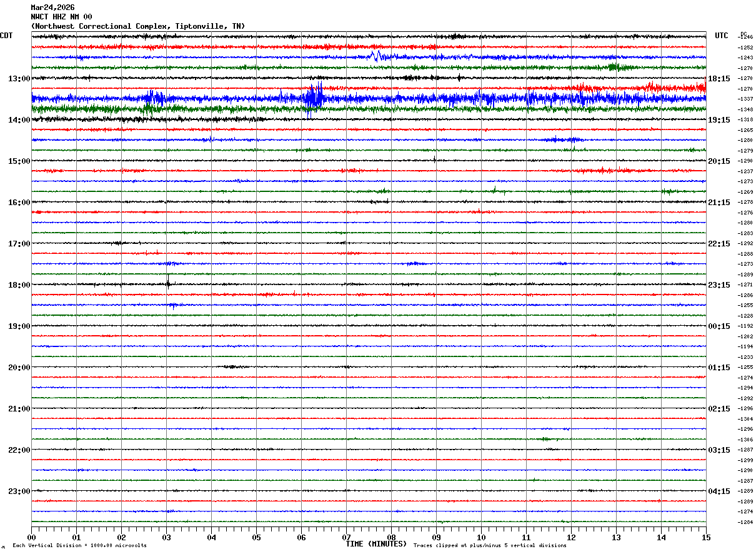Image resolution: width=756 pixels, height=554 pixels.
Task: Click minute tick 03 on the time axis
Action: click(166, 537)
